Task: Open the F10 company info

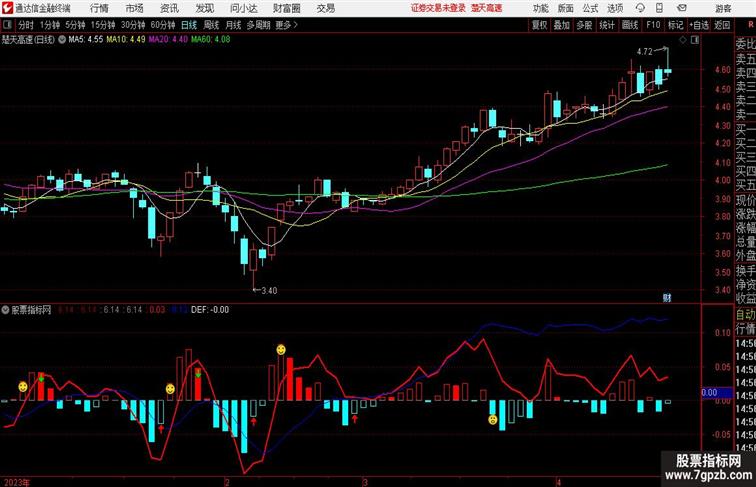Action: 653,25
